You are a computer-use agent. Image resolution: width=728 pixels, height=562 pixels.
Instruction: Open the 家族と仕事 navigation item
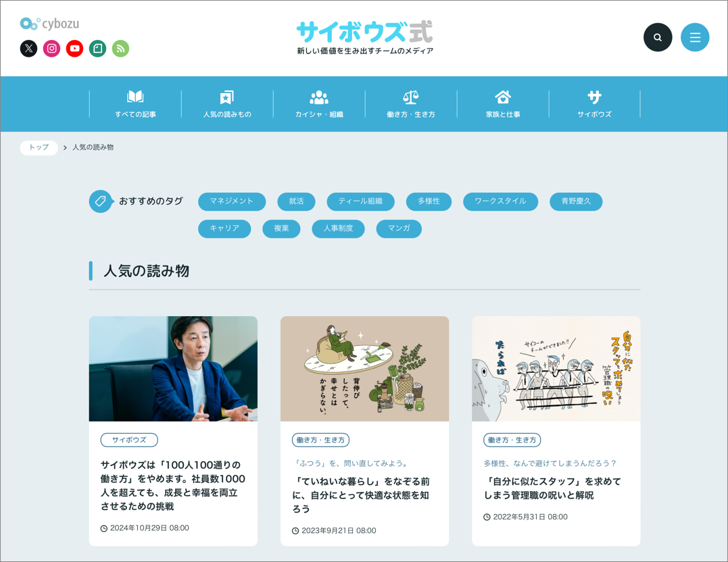pyautogui.click(x=503, y=104)
